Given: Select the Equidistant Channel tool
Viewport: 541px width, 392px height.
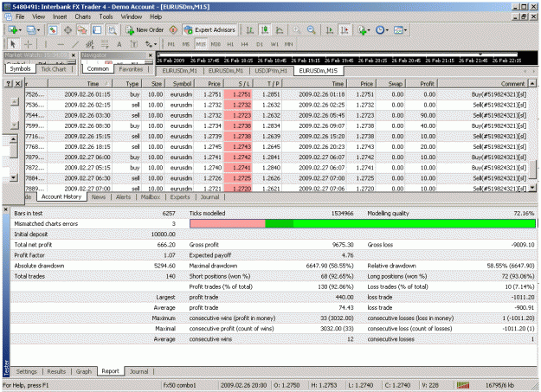Looking at the screenshot, I should click(90, 44).
